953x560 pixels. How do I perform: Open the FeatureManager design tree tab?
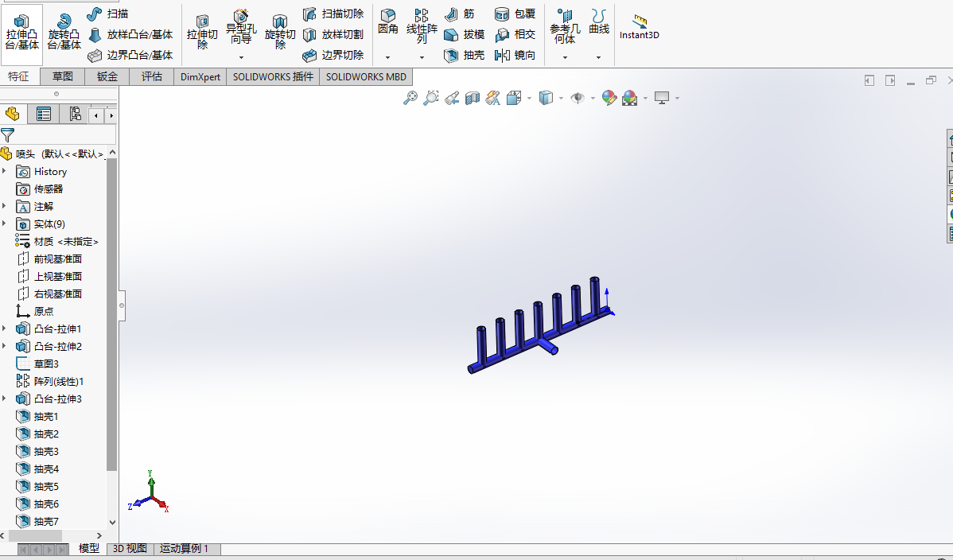12,115
